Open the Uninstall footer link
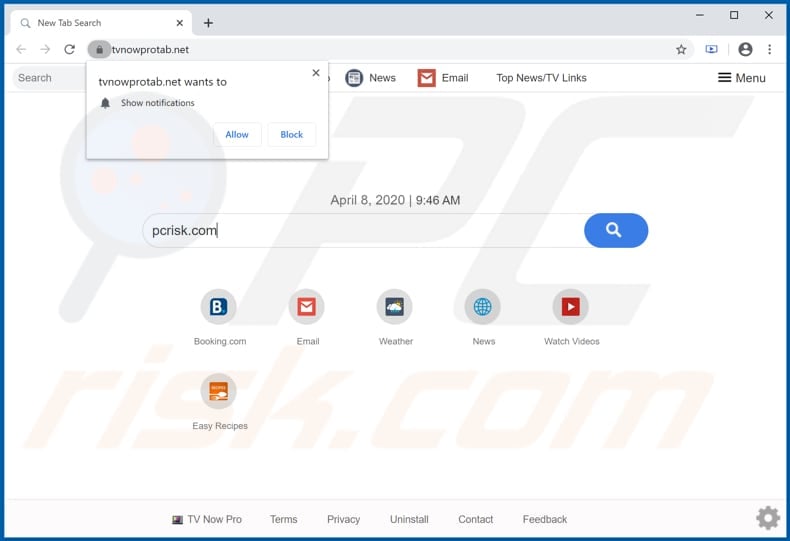The width and height of the screenshot is (790, 541). coord(409,519)
